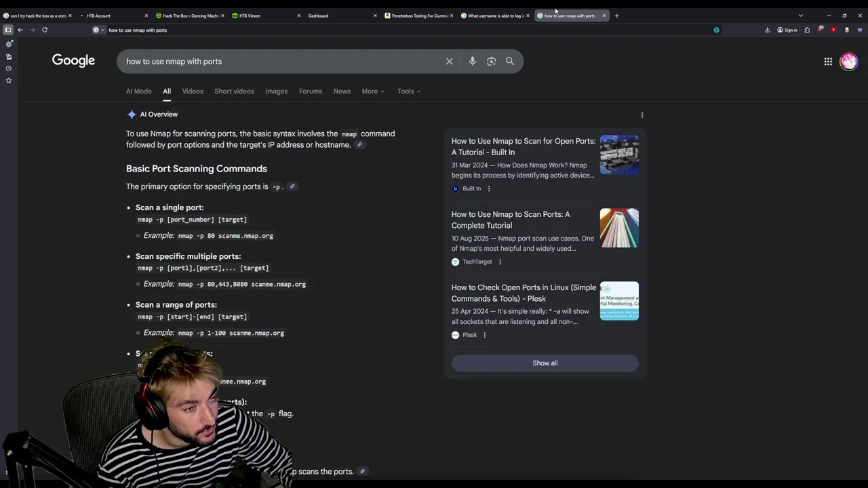
Task: Open more options for TechTarget result
Action: (500, 262)
